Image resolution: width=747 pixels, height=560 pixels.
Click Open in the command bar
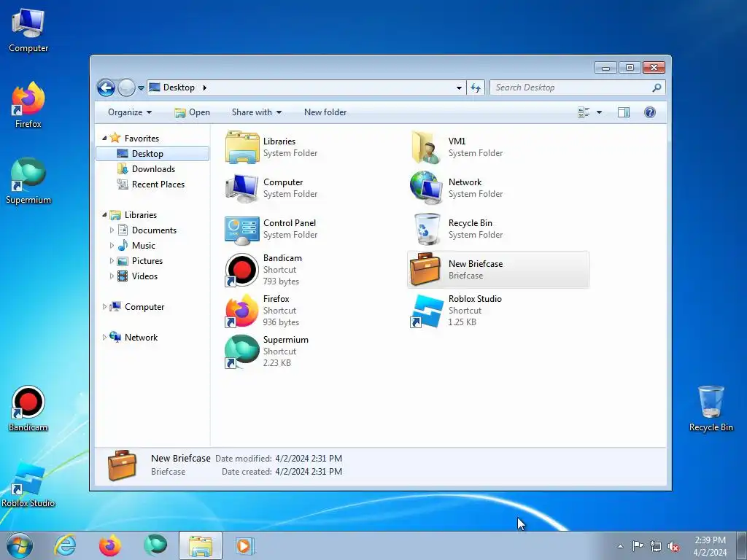[x=193, y=112]
